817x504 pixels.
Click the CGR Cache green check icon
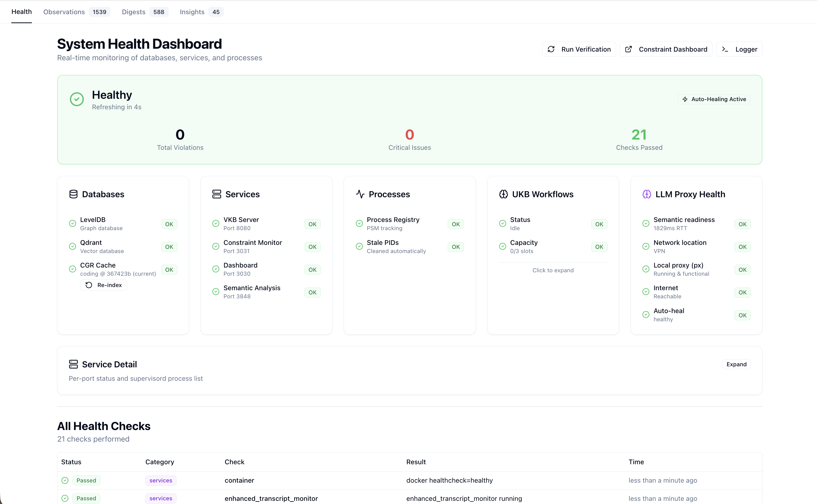72,269
